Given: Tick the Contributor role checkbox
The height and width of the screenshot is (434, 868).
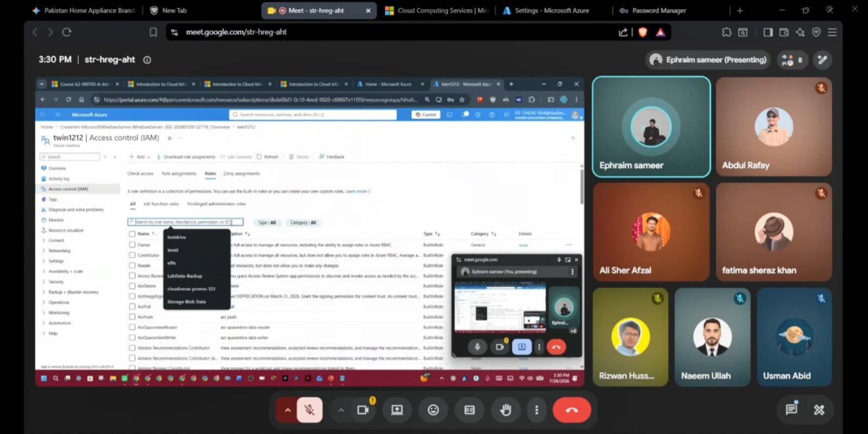Looking at the screenshot, I should point(132,255).
